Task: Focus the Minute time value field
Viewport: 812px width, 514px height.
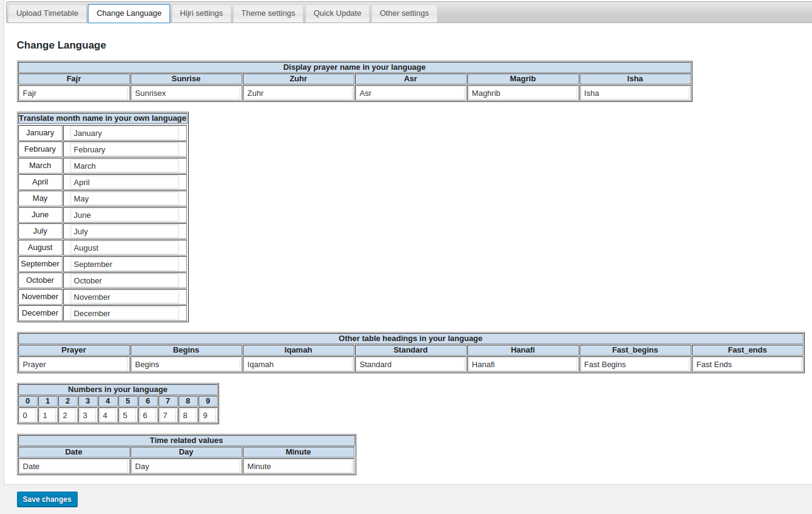Action: [x=298, y=467]
